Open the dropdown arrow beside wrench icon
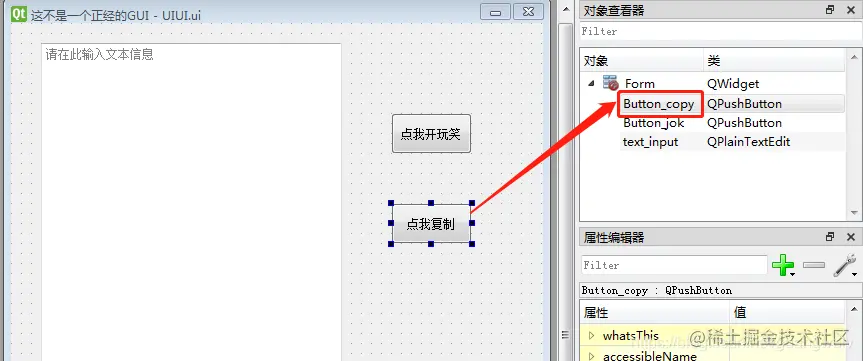Image resolution: width=863 pixels, height=361 pixels. (x=854, y=274)
